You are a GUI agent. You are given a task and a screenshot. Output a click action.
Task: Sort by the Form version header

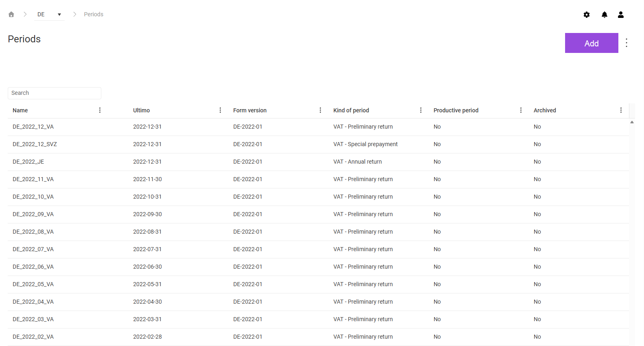tap(250, 110)
